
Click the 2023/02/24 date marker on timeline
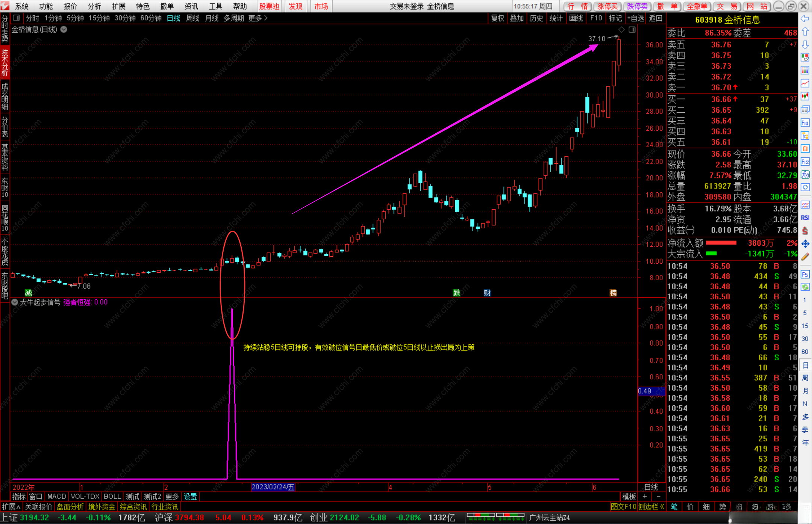pyautogui.click(x=273, y=487)
